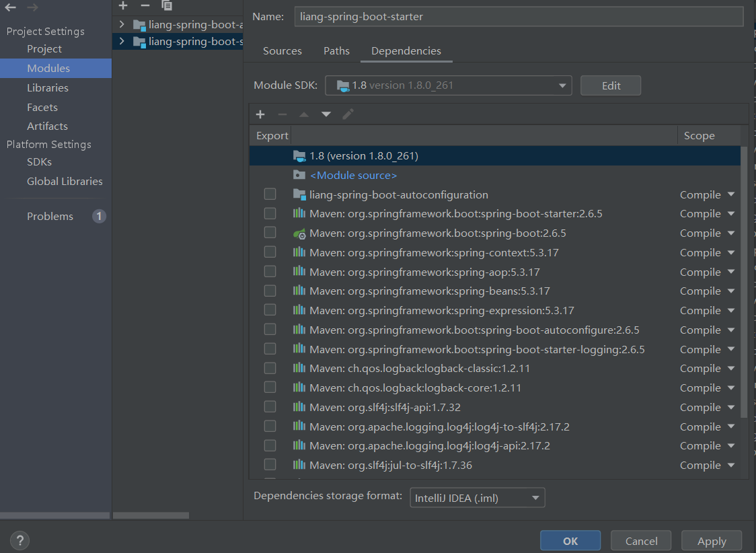Check export for spring-aop:5.3.17

270,271
